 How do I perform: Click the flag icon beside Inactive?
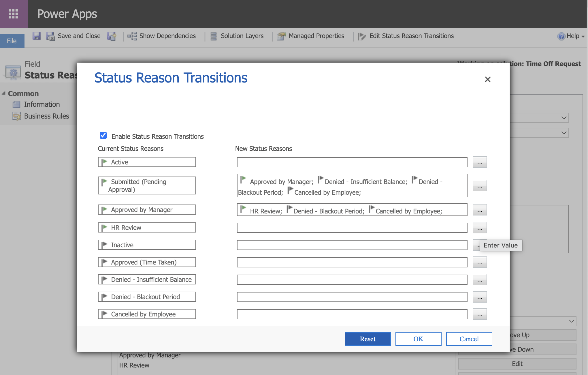coord(104,245)
